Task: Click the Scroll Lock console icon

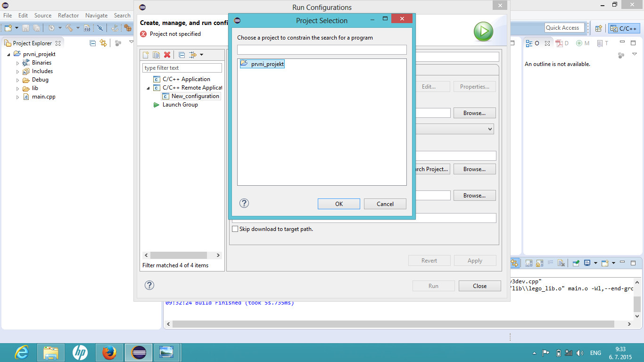Action: click(539, 263)
